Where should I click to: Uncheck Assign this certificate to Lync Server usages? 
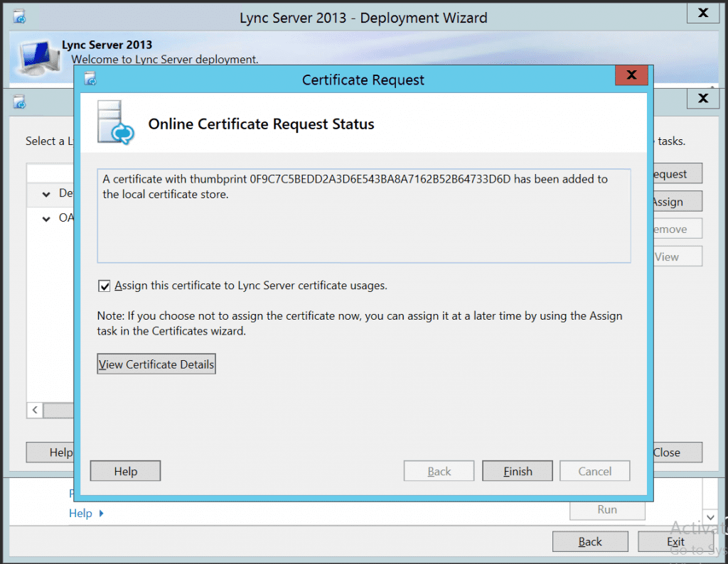pos(104,286)
